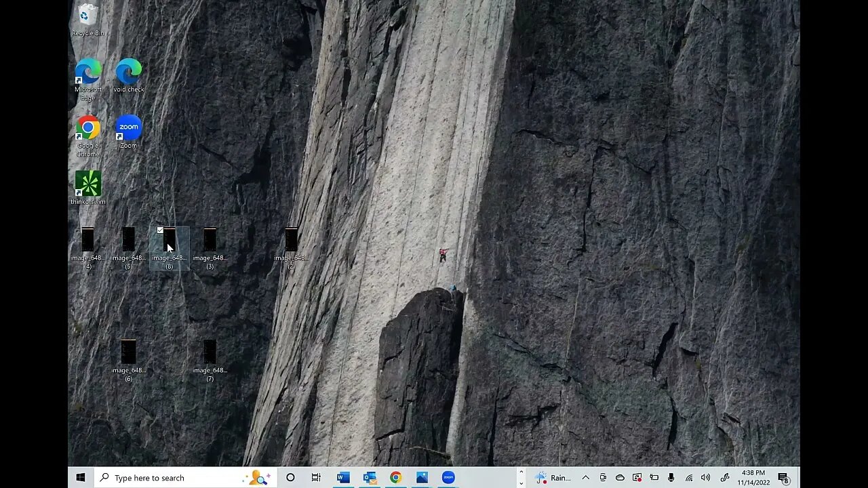Image resolution: width=868 pixels, height=488 pixels.
Task: Uncheck the image_648 (8) selection checkbox
Action: [x=160, y=230]
